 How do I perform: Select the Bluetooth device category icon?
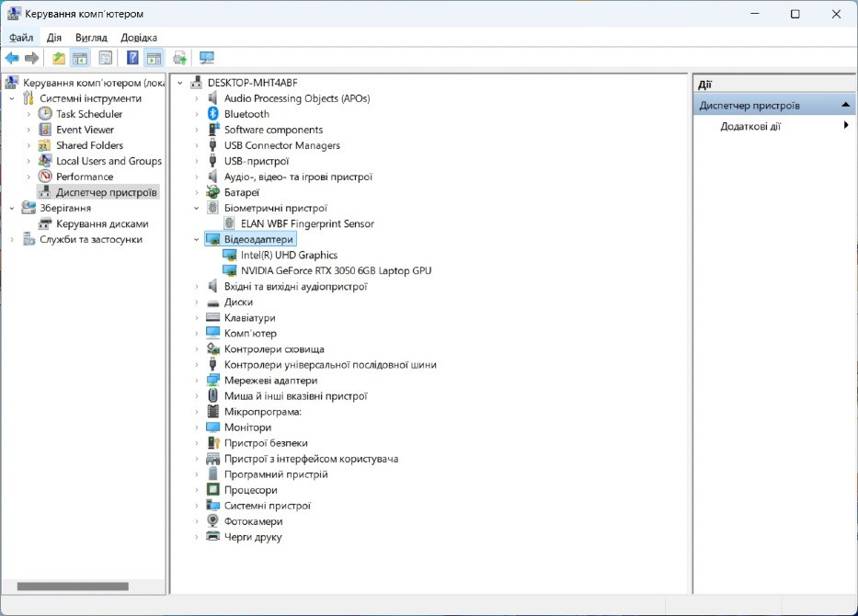(x=213, y=114)
